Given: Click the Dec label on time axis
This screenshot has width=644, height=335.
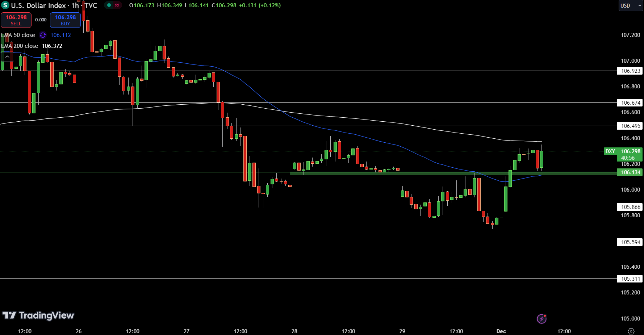Looking at the screenshot, I should [x=501, y=331].
